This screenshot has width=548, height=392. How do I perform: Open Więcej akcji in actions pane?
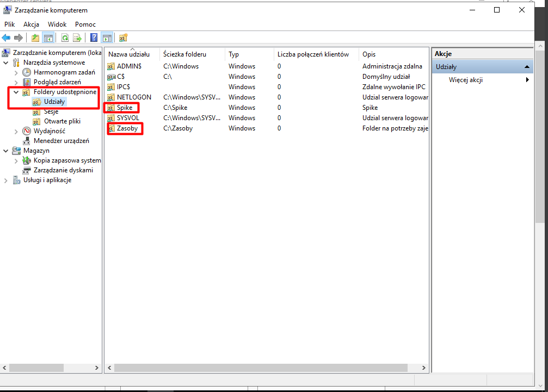[x=465, y=80]
